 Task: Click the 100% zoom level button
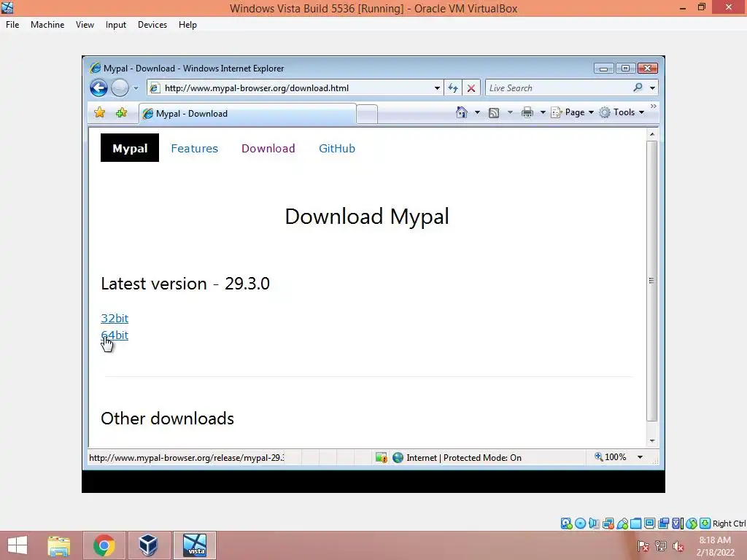[x=611, y=457]
